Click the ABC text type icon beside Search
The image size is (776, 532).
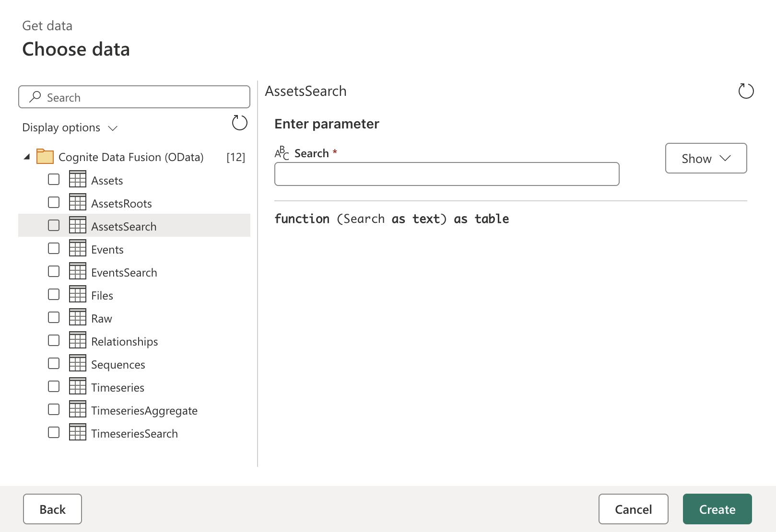(282, 153)
